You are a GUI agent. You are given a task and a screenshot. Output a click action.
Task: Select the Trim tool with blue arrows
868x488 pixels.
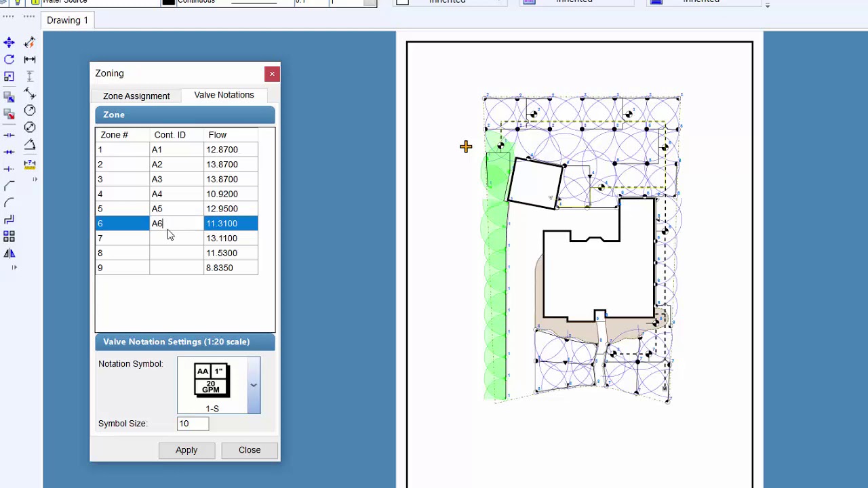pos(9,152)
